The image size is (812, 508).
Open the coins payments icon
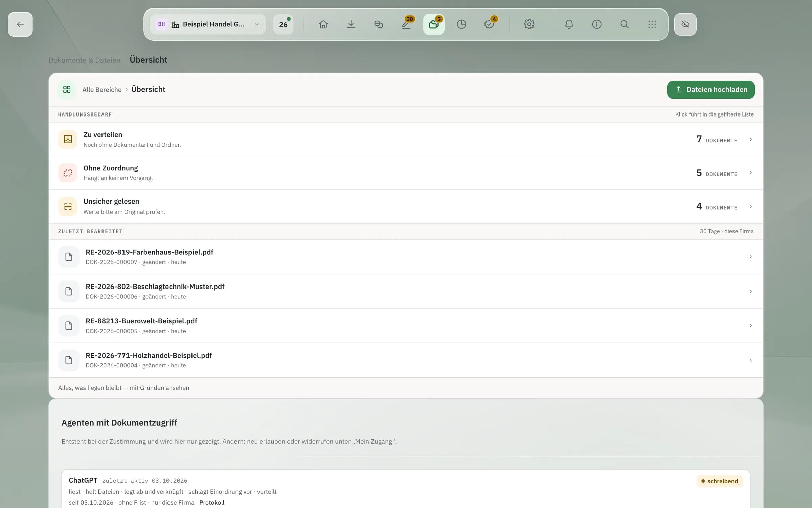379,24
